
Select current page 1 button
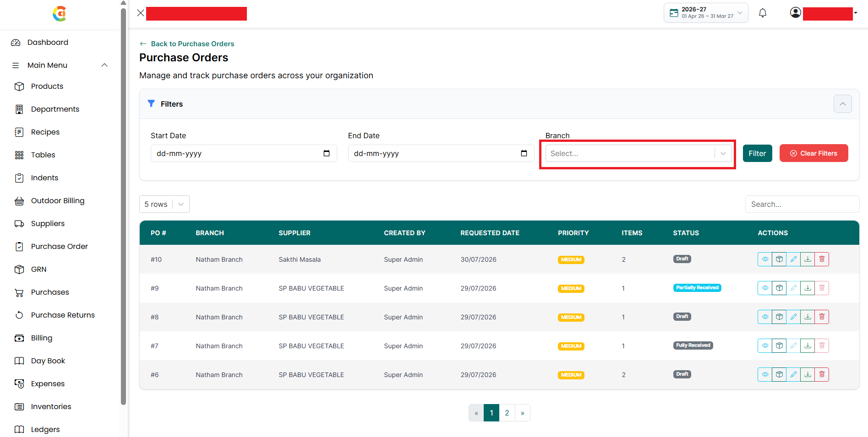pyautogui.click(x=491, y=413)
